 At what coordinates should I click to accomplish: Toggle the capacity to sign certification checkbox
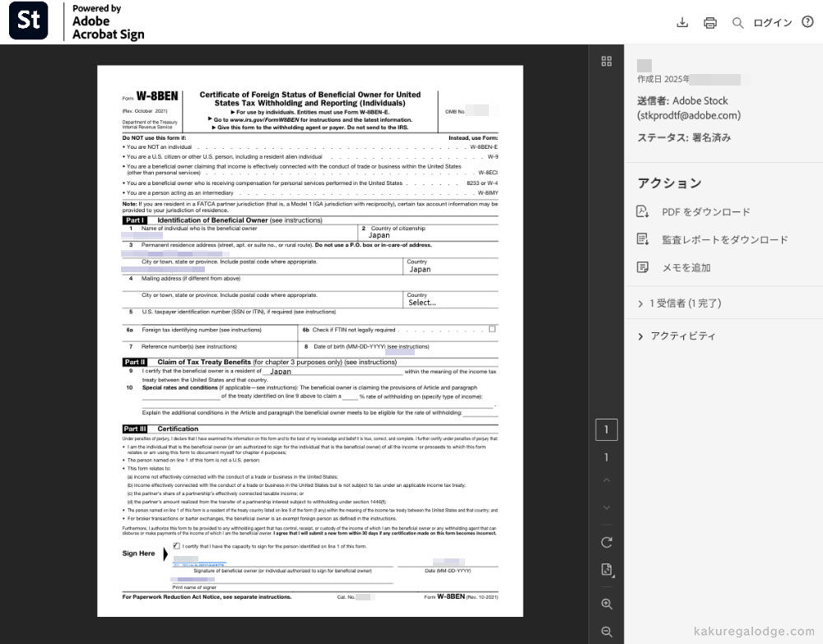point(176,545)
